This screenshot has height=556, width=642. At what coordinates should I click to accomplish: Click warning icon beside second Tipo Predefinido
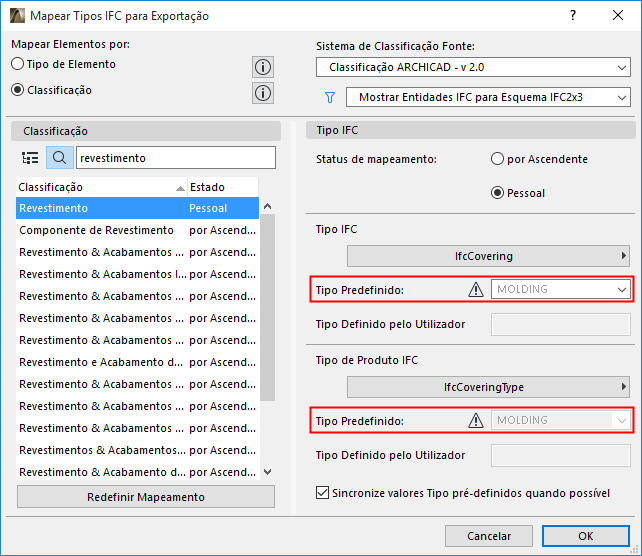click(476, 421)
